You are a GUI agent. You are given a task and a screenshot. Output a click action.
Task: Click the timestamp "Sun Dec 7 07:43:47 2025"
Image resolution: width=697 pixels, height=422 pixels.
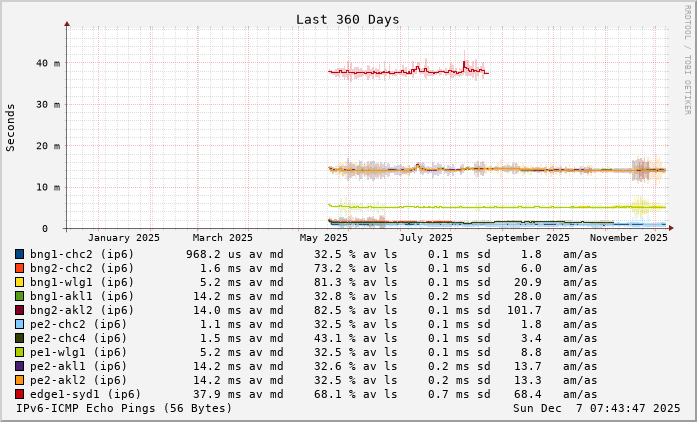coord(596,408)
